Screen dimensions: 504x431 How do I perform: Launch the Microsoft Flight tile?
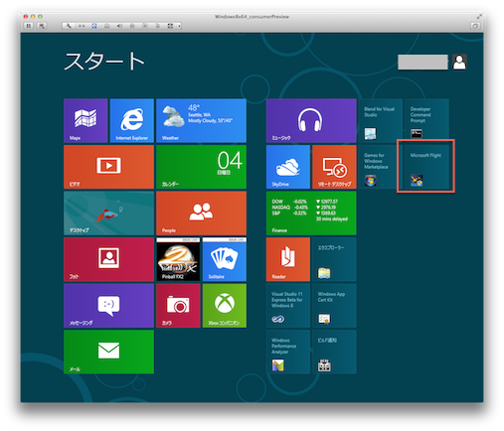click(426, 167)
